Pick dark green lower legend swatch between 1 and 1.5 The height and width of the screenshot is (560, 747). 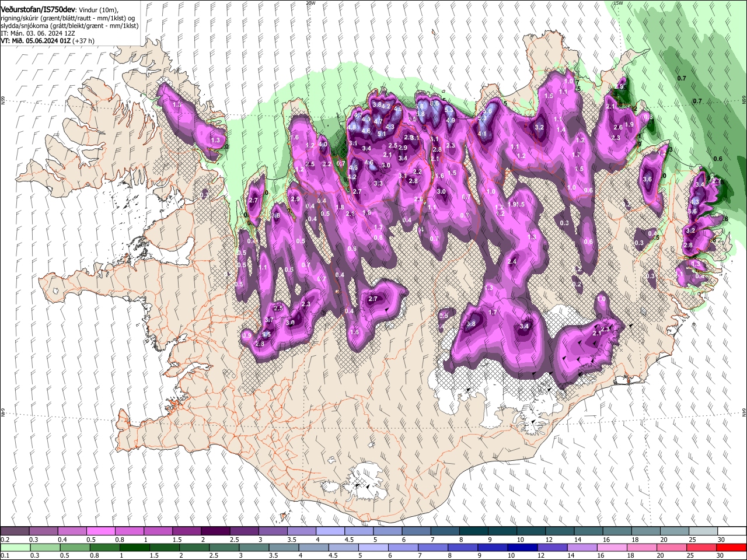point(134,548)
